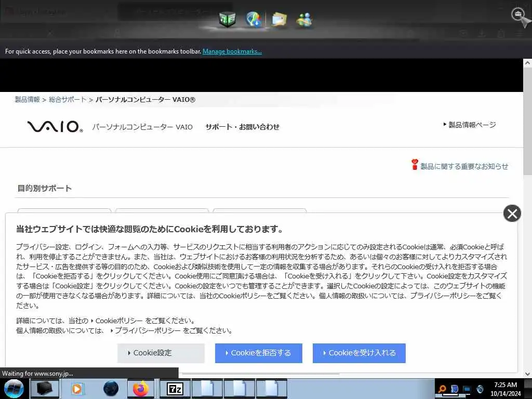Open 7-Zip from the taskbar

pyautogui.click(x=175, y=389)
